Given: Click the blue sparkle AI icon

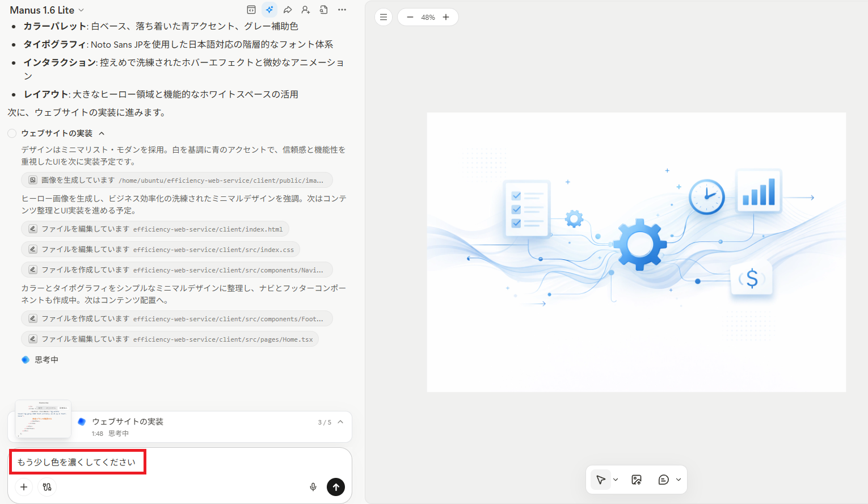Looking at the screenshot, I should pos(269,10).
